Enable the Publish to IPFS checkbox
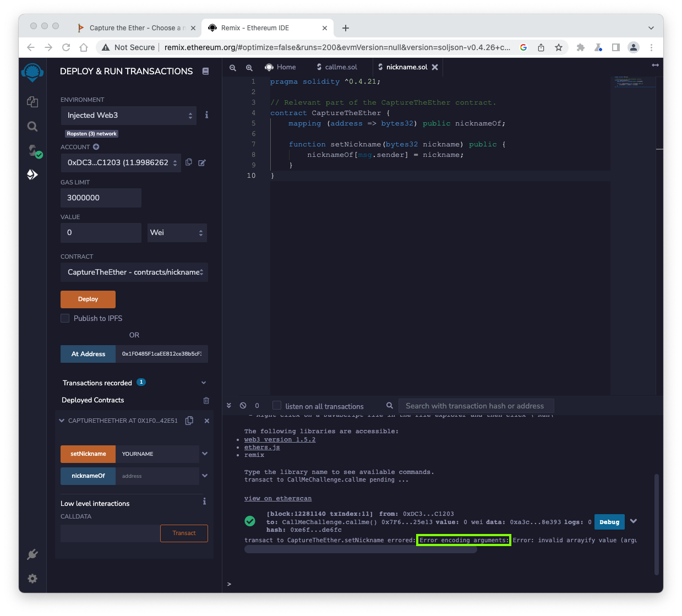Image resolution: width=682 pixels, height=616 pixels. pyautogui.click(x=65, y=318)
